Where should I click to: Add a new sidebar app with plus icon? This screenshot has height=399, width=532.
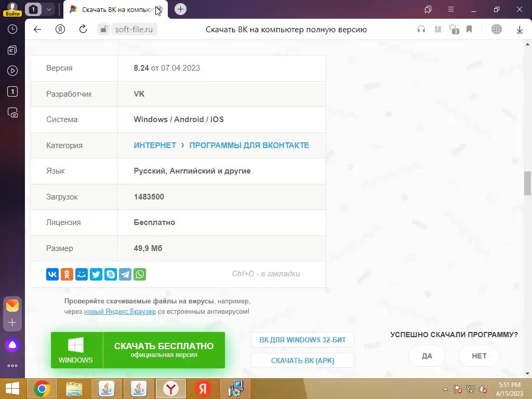click(x=12, y=322)
